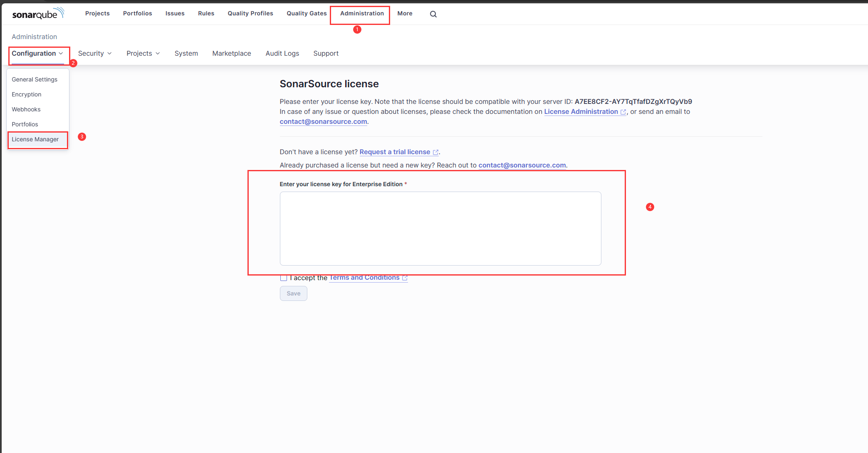Screen dimensions: 868x453
Task: Go to the Marketplace tab
Action: (x=232, y=53)
